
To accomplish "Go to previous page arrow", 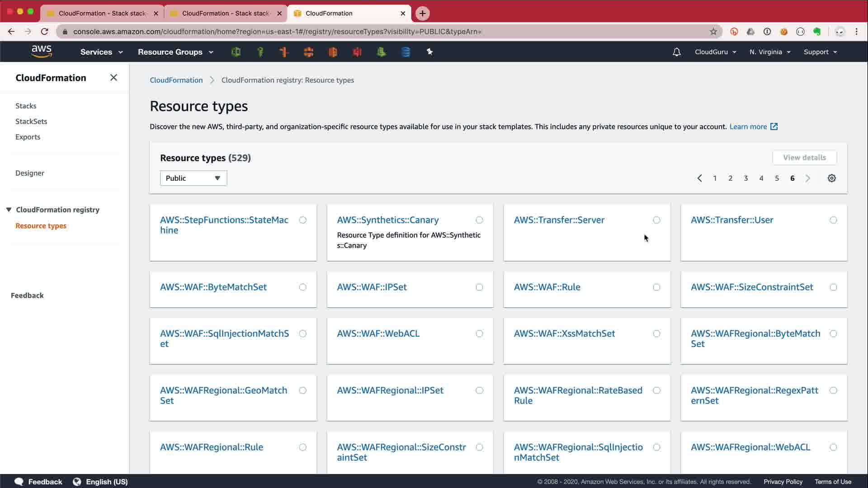I will coord(699,178).
